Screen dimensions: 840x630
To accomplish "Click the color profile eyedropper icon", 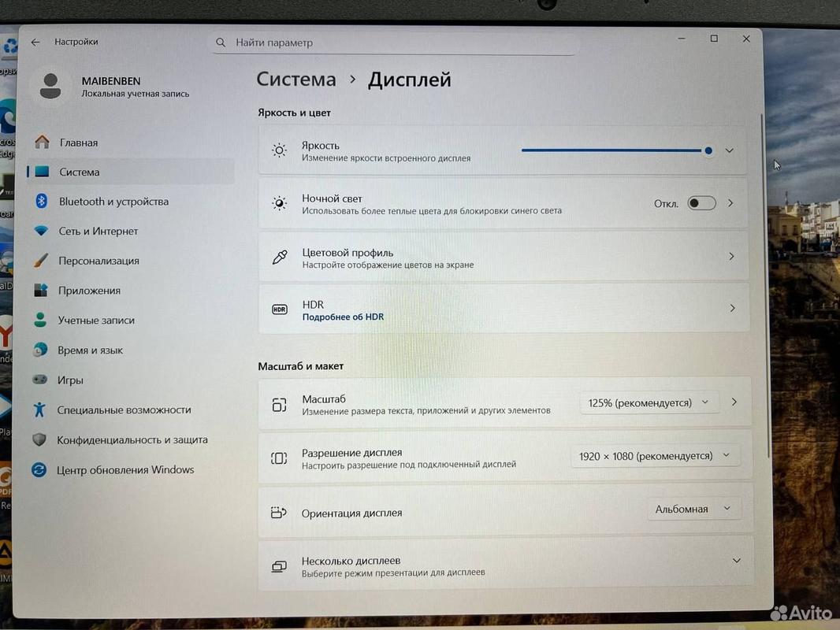I will click(280, 257).
